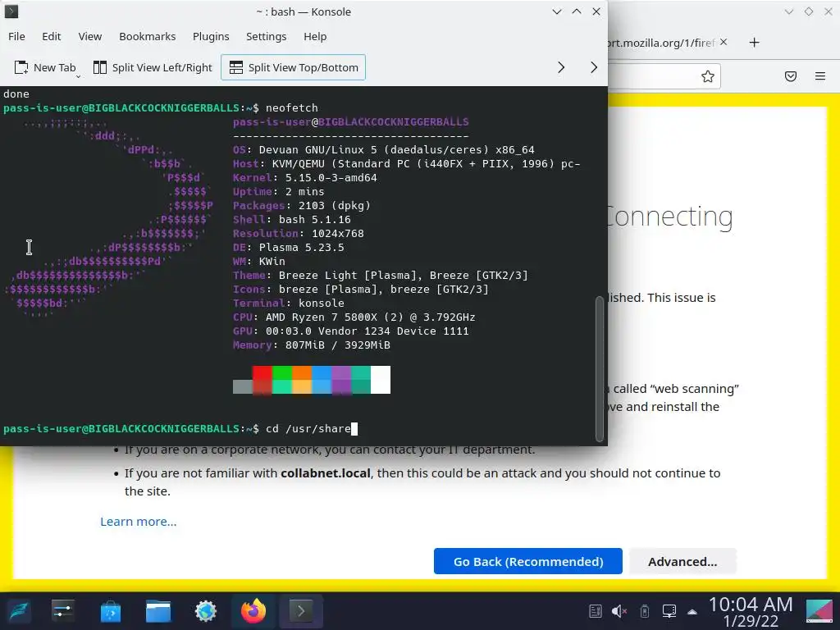Launch System Settings from the taskbar
The height and width of the screenshot is (630, 840).
63,610
